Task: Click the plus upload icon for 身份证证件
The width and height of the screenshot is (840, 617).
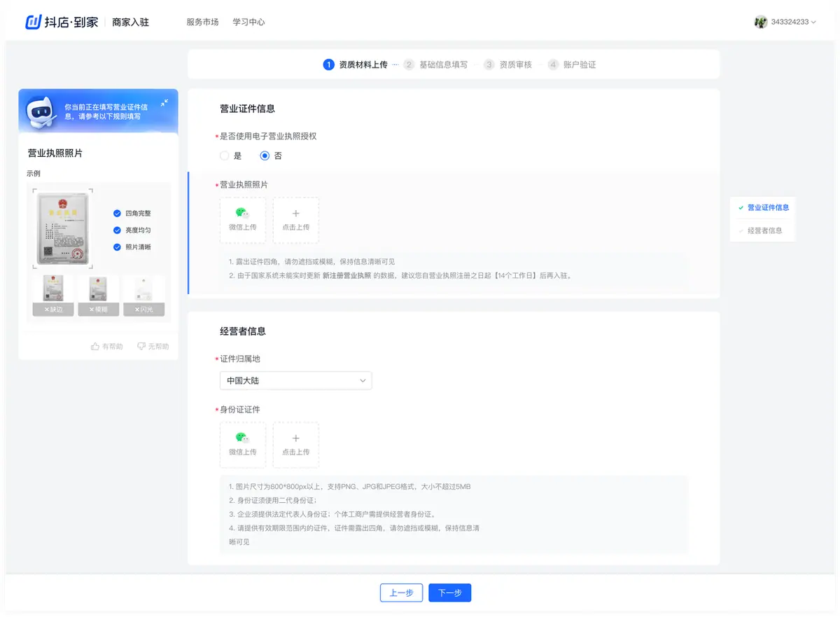Action: (295, 438)
